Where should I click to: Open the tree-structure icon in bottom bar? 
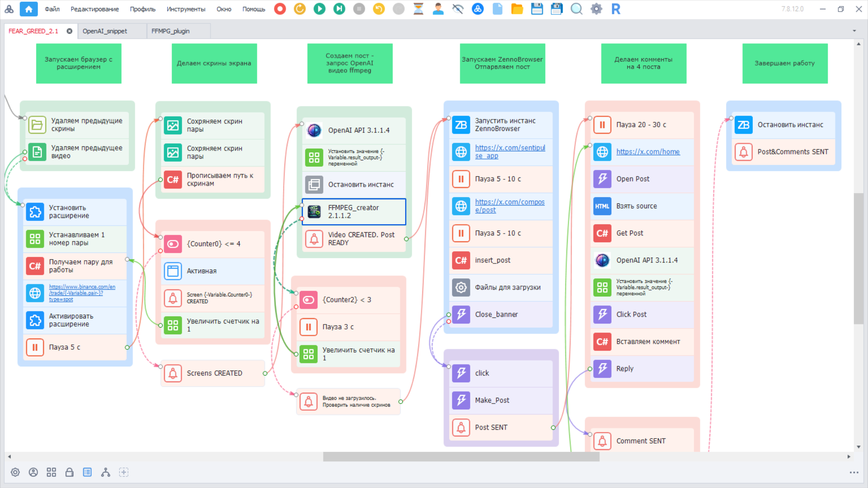click(x=105, y=472)
